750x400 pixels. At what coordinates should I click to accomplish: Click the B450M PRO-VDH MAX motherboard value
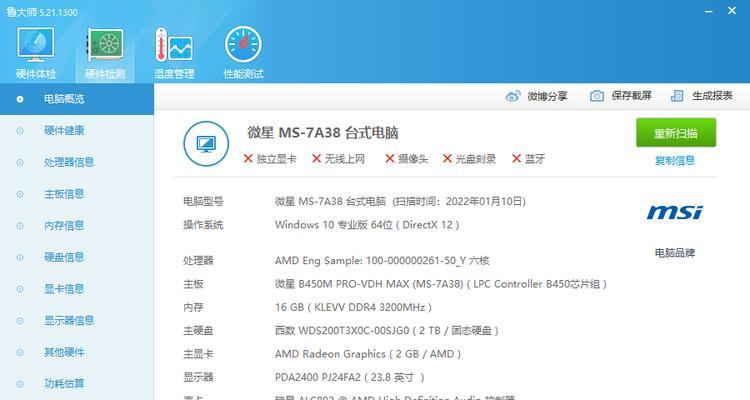tap(441, 284)
